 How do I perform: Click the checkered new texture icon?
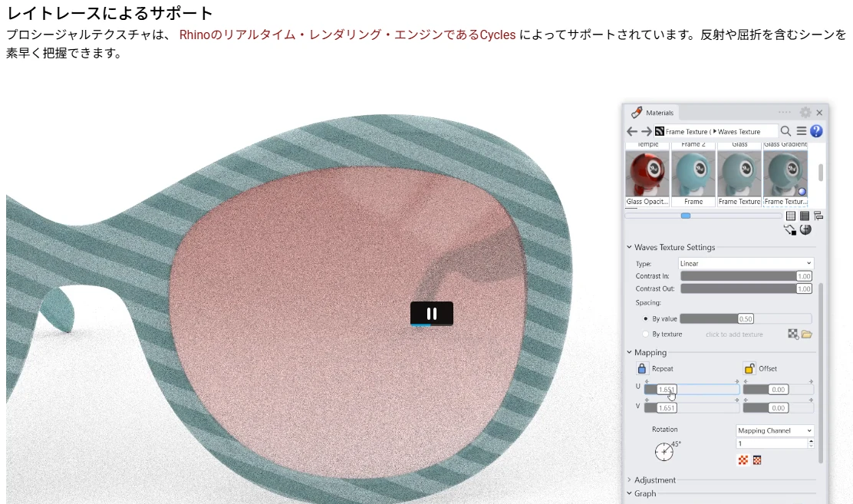[793, 334]
